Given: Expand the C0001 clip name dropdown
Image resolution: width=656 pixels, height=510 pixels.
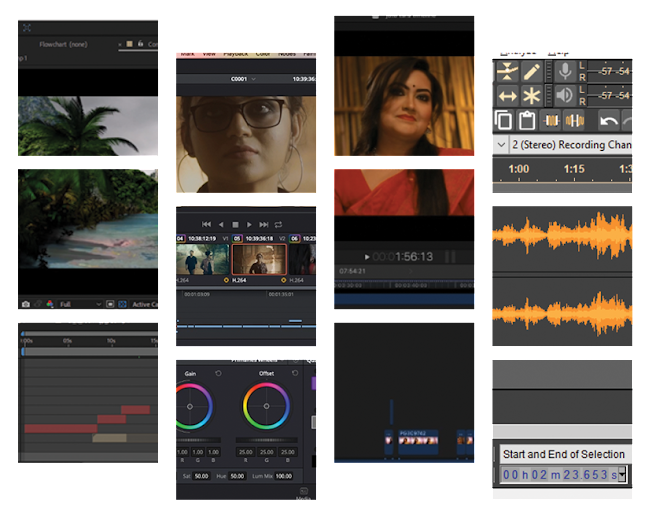Looking at the screenshot, I should click(255, 77).
